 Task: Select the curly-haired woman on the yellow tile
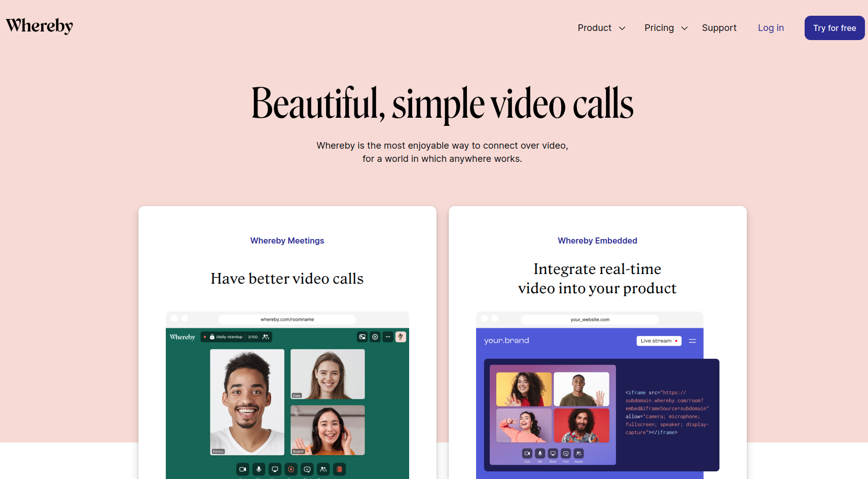click(x=524, y=389)
